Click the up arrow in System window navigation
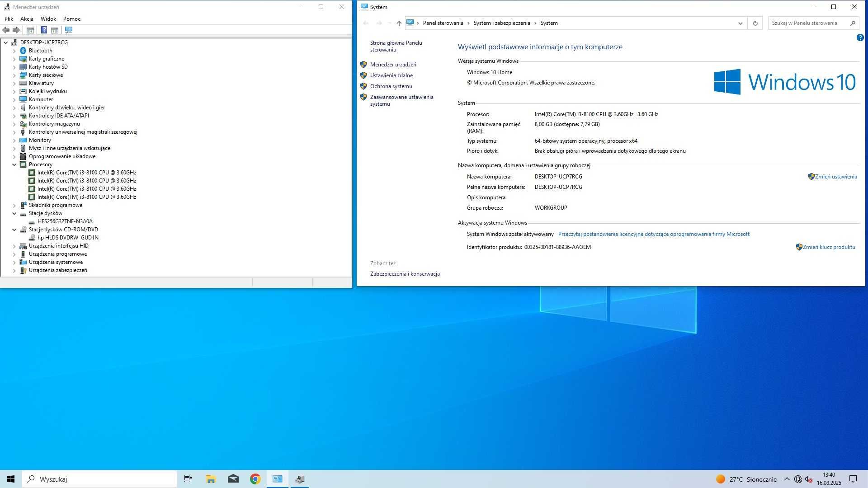868x488 pixels. pyautogui.click(x=399, y=23)
